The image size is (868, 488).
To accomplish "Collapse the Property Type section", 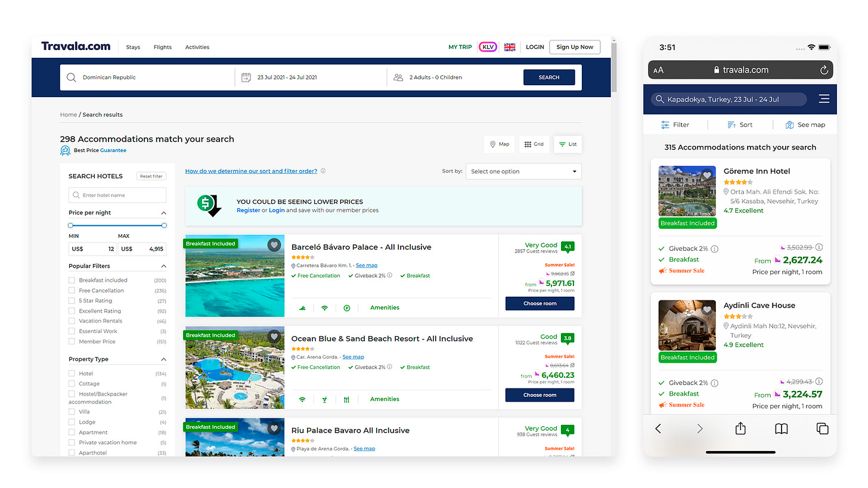I will pyautogui.click(x=163, y=359).
